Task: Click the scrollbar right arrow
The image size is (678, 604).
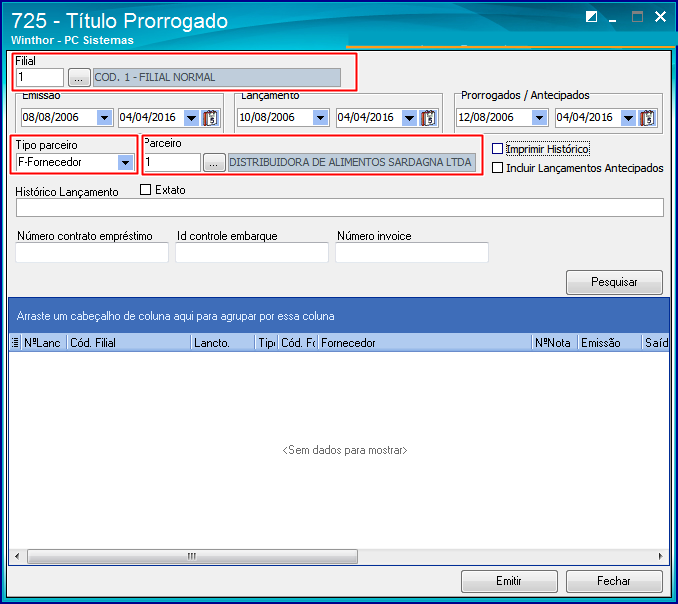Action: (660, 556)
